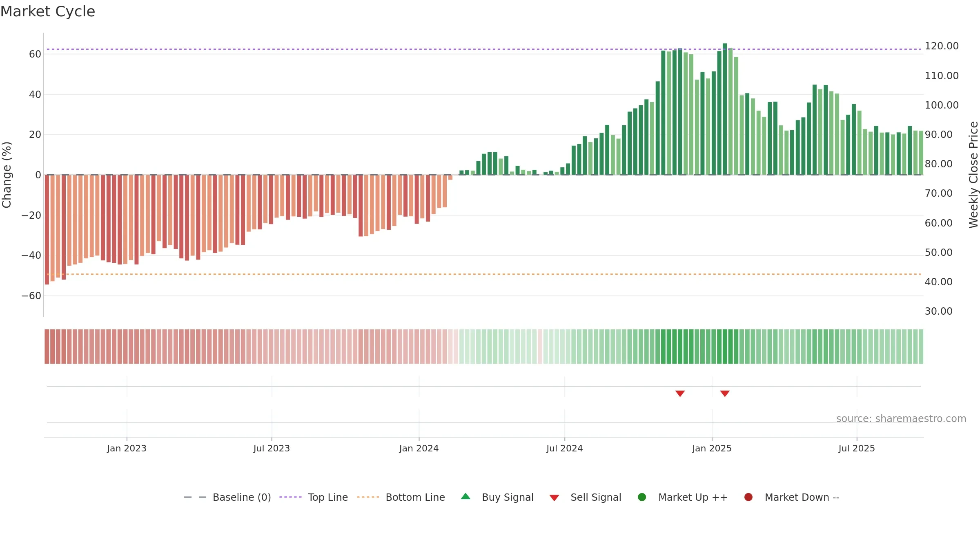
Task: Click the 90.00 price axis value
Action: click(x=939, y=134)
